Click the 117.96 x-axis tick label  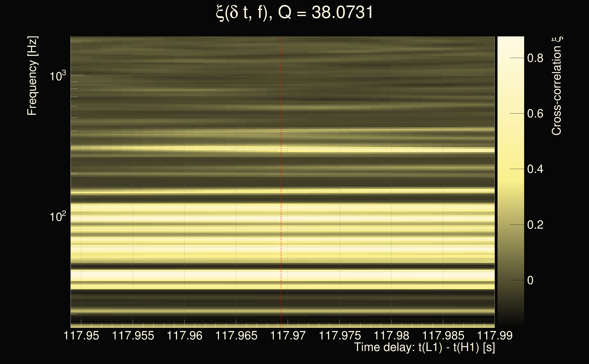184,335
